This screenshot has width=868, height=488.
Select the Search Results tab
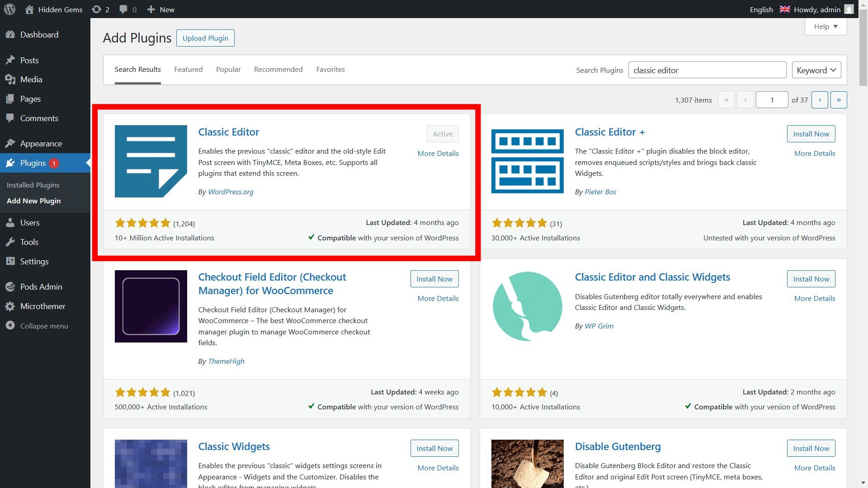(137, 70)
